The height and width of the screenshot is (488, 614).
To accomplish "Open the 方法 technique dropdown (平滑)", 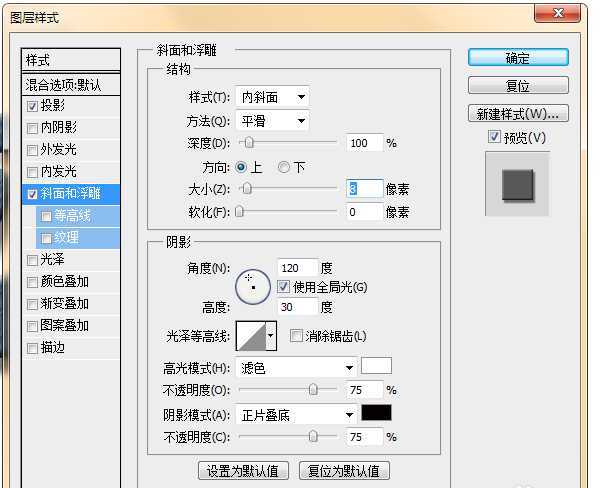I will click(x=273, y=122).
